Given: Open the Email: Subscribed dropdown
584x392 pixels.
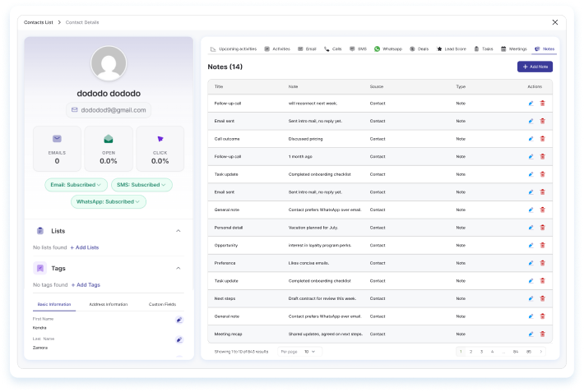Looking at the screenshot, I should pyautogui.click(x=76, y=185).
